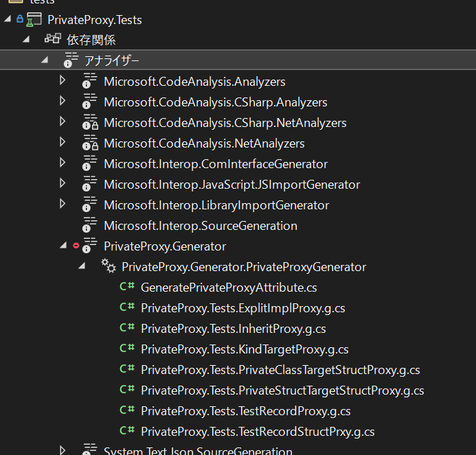This screenshot has height=455, width=476.
Task: Select PrivateProxy.Generator.PrivateProxyGenerator label
Action: click(x=244, y=267)
